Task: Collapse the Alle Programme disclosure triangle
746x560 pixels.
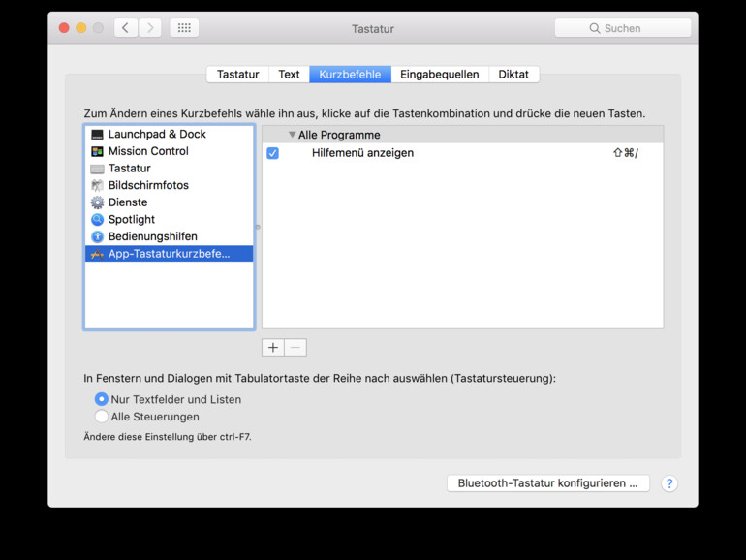Action: coord(293,135)
